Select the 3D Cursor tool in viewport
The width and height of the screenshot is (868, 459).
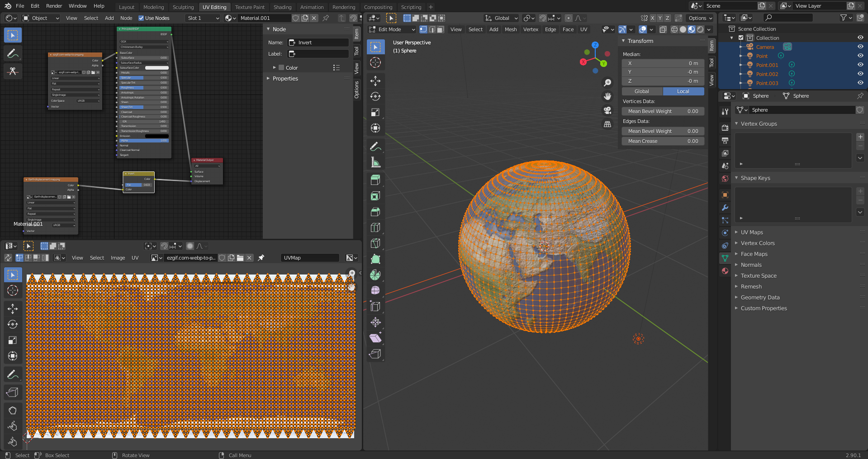click(375, 62)
